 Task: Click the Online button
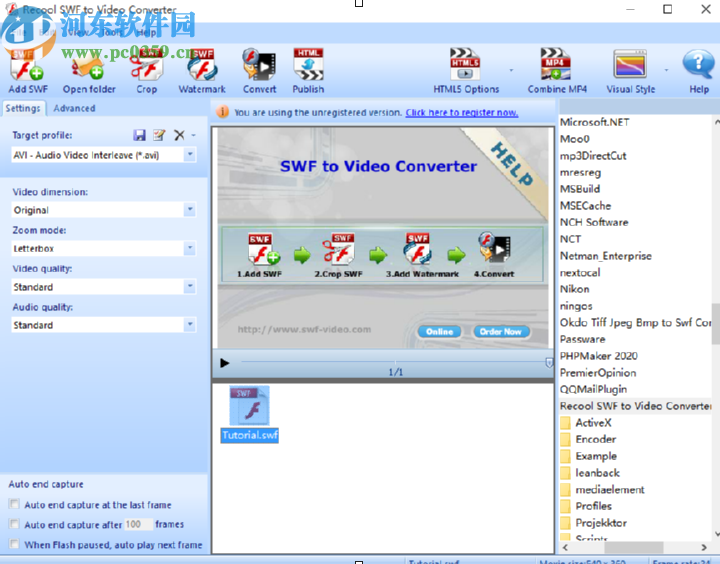[x=439, y=332]
